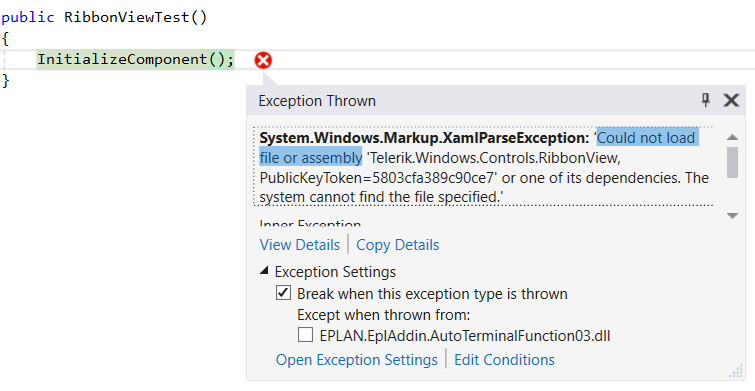This screenshot has width=755, height=391.
Task: Click Edit Conditions link
Action: pyautogui.click(x=504, y=360)
